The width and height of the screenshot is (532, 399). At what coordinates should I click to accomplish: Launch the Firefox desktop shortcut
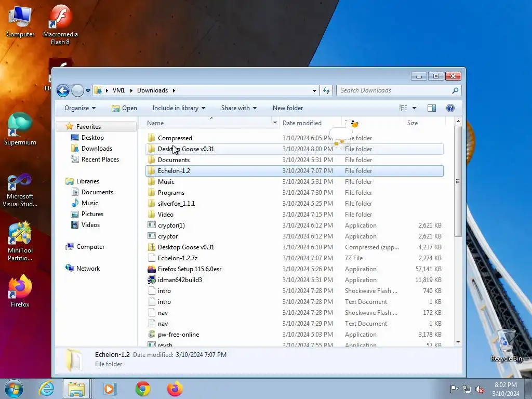click(x=20, y=290)
